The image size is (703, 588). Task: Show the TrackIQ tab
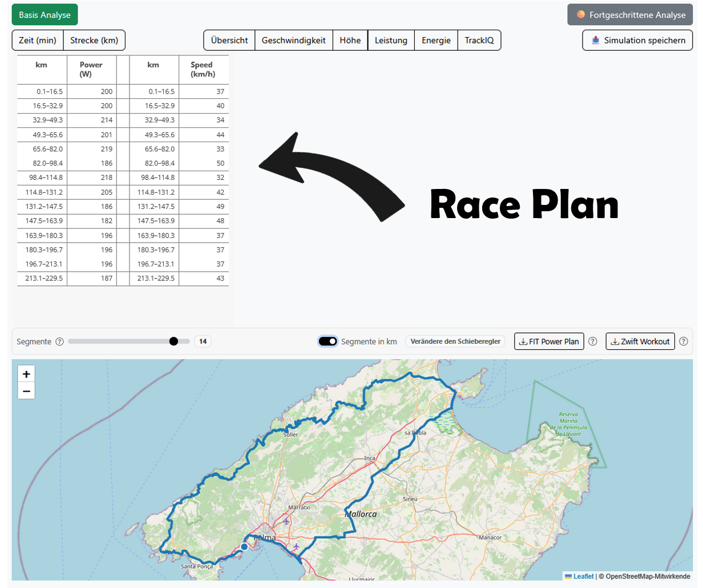tap(479, 41)
